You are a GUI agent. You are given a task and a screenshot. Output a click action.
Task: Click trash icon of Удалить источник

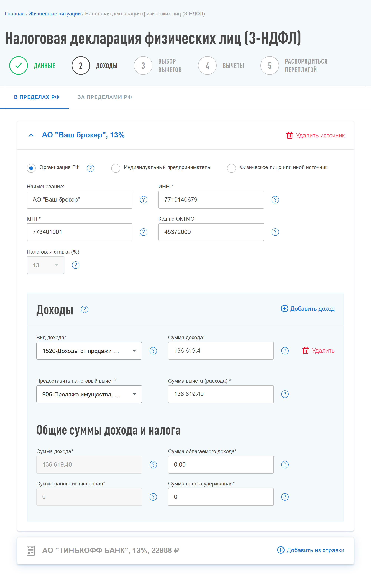pyautogui.click(x=289, y=135)
